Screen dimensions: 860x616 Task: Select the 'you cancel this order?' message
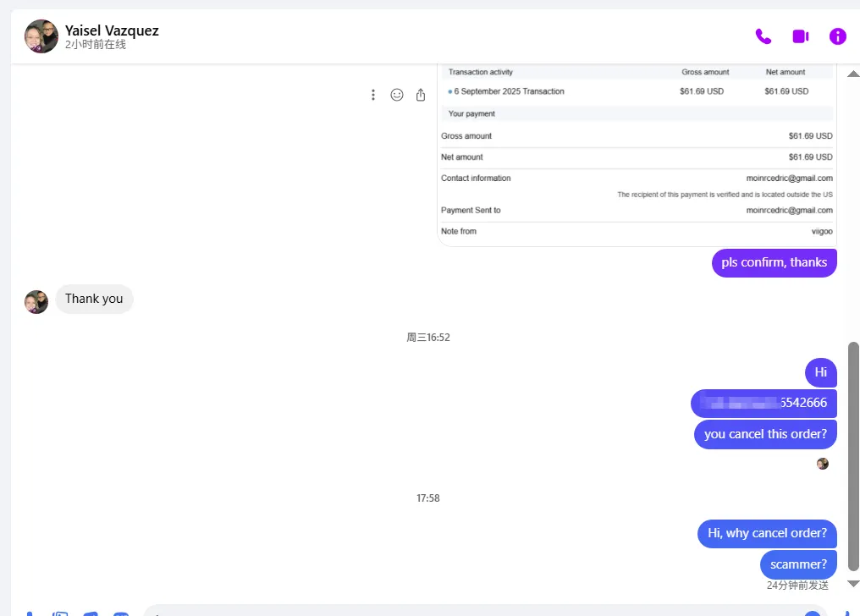pos(765,434)
